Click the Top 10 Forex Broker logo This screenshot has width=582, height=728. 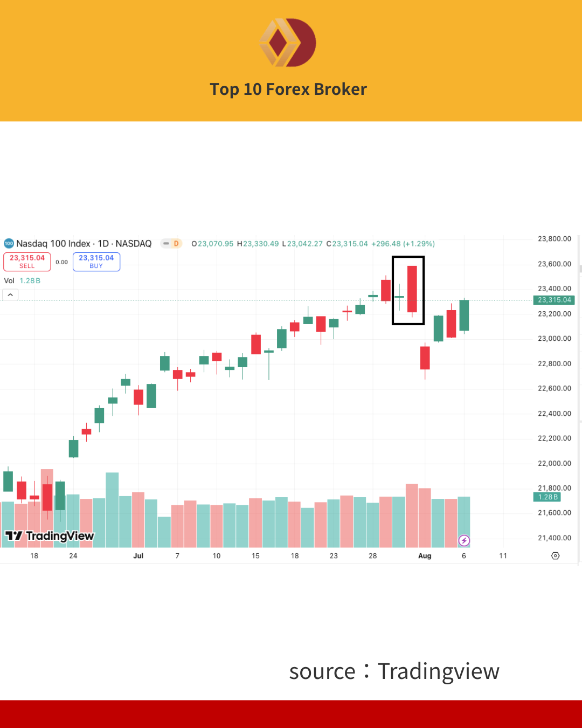click(288, 43)
